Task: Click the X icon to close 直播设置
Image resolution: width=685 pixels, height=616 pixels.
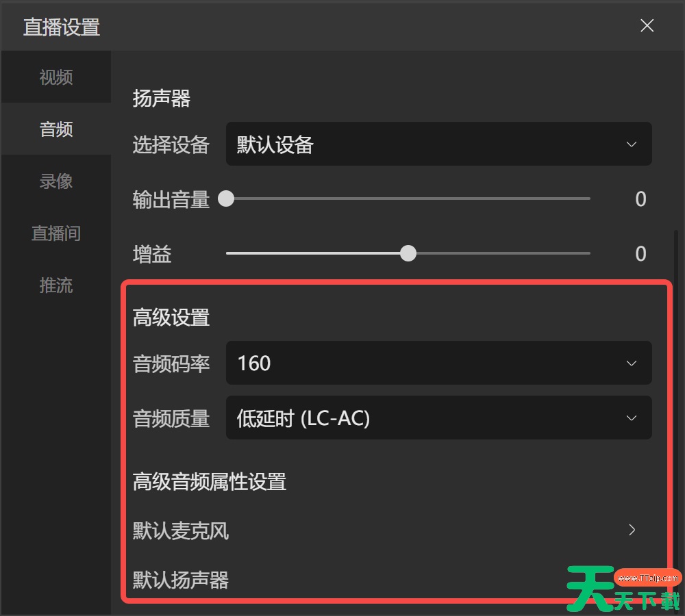Action: [647, 25]
